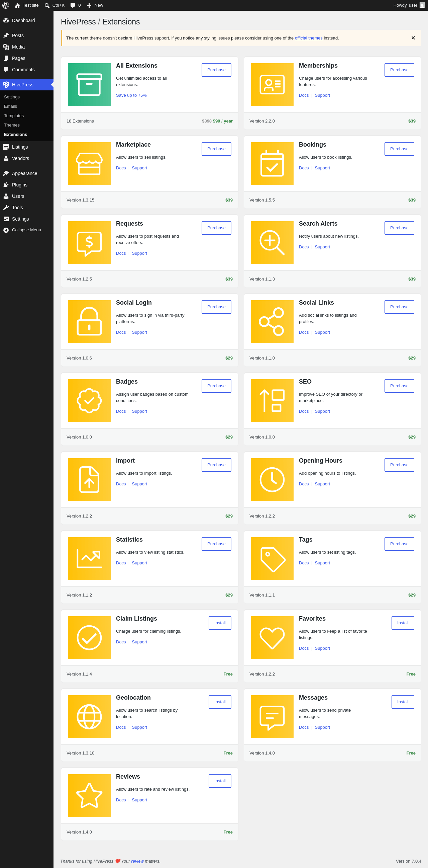Install the Claim Listings extension
Viewport: 428px width, 868px height.
[x=220, y=623]
